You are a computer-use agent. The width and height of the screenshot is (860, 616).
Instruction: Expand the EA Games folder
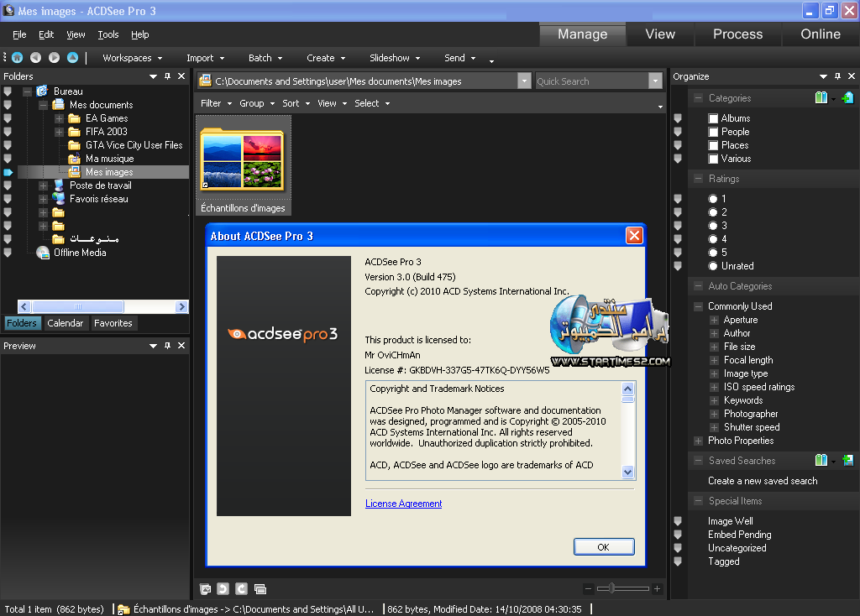[x=60, y=118]
